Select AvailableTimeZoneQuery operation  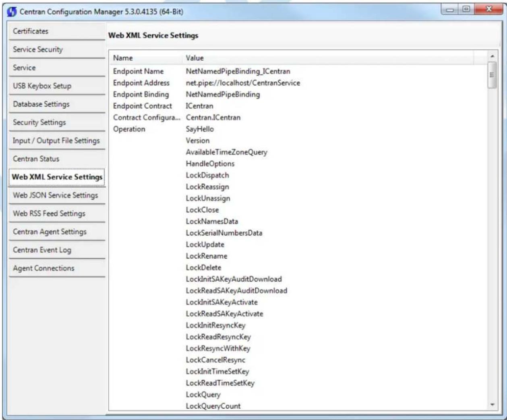226,152
